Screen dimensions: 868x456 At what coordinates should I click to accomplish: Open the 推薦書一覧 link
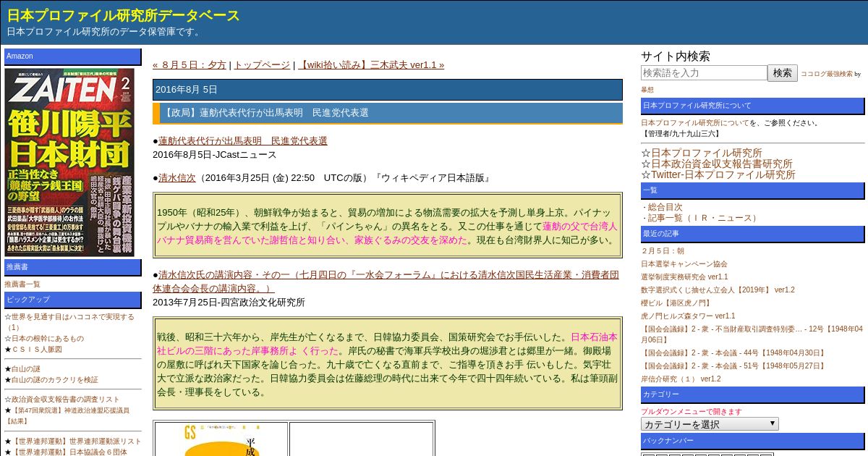point(22,284)
